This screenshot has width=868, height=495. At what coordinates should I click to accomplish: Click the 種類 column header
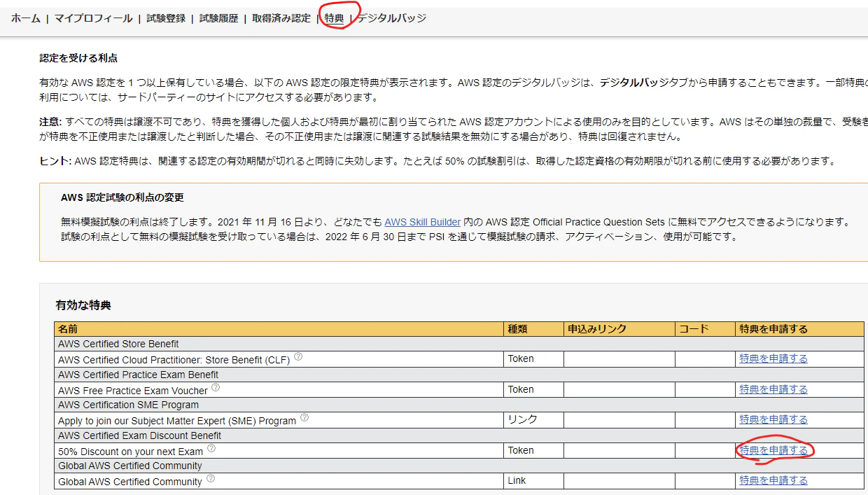pos(534,329)
